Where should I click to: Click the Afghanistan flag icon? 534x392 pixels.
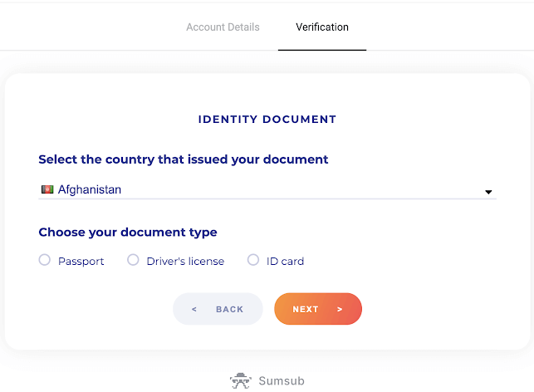click(x=47, y=190)
